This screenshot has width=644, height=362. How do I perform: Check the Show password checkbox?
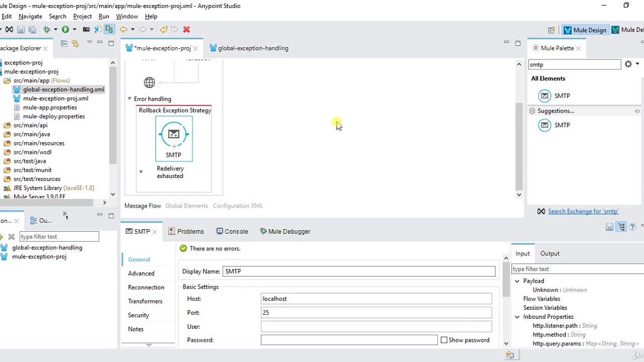[444, 340]
